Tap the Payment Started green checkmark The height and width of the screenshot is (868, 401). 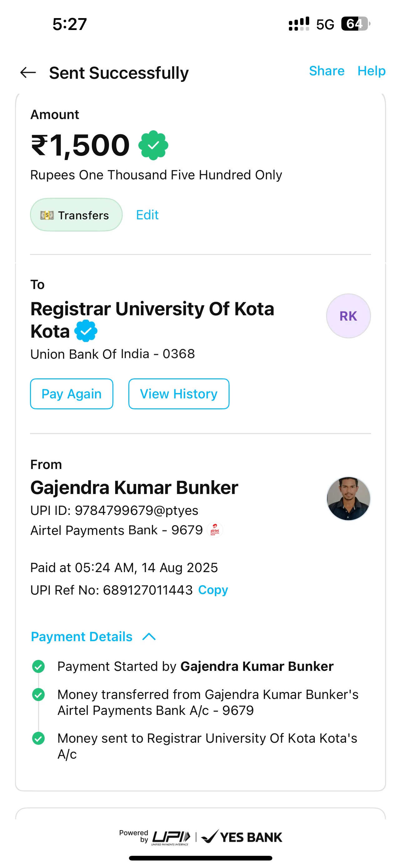(38, 666)
